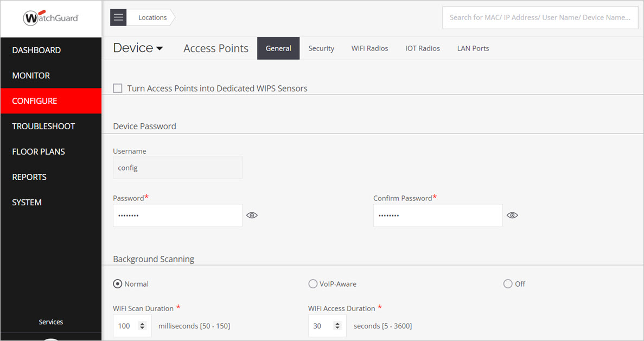Screen dimensions: 644x341
Task: Select the VoIP-Aware background scanning mode
Action: coord(313,283)
